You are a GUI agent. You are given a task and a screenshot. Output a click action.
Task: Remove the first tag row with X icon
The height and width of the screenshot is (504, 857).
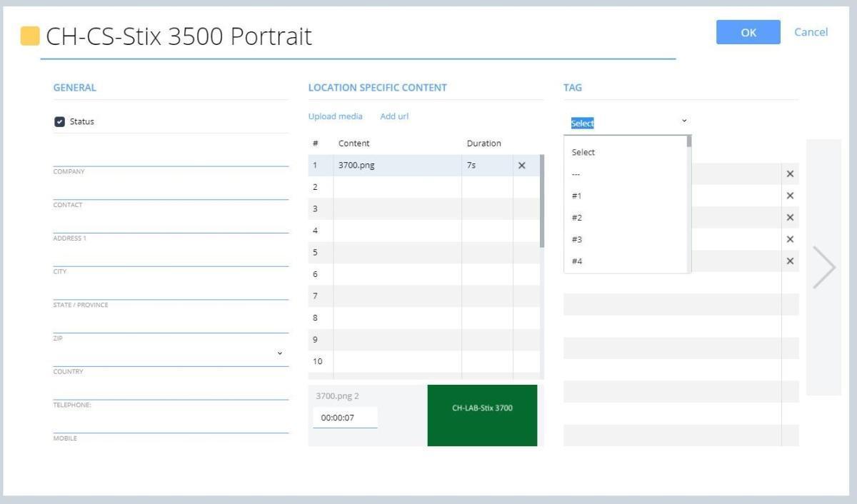(790, 174)
